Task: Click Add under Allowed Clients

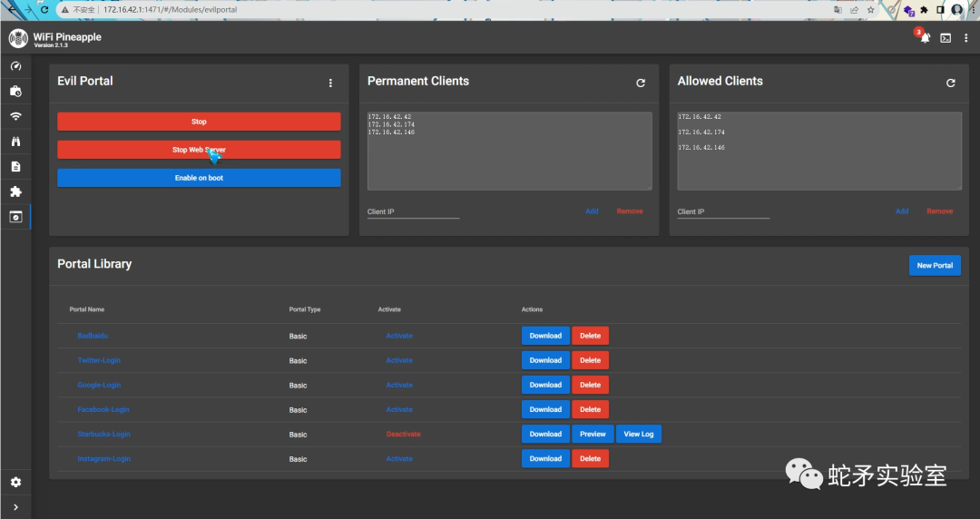Action: point(902,211)
